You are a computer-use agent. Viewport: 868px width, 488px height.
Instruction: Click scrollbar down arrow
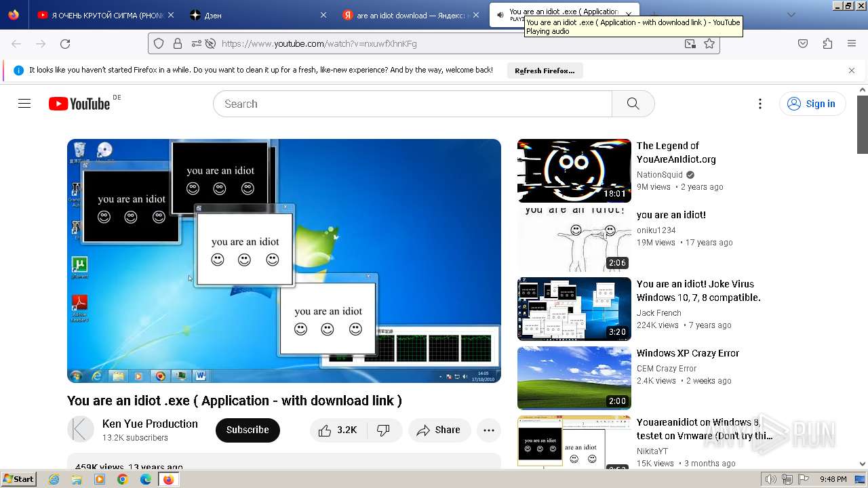point(863,464)
